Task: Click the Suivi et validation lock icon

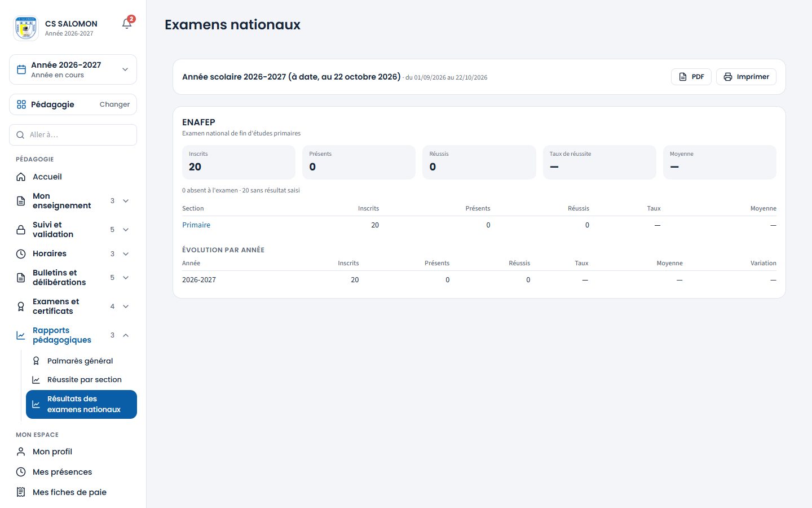Action: coord(21,230)
